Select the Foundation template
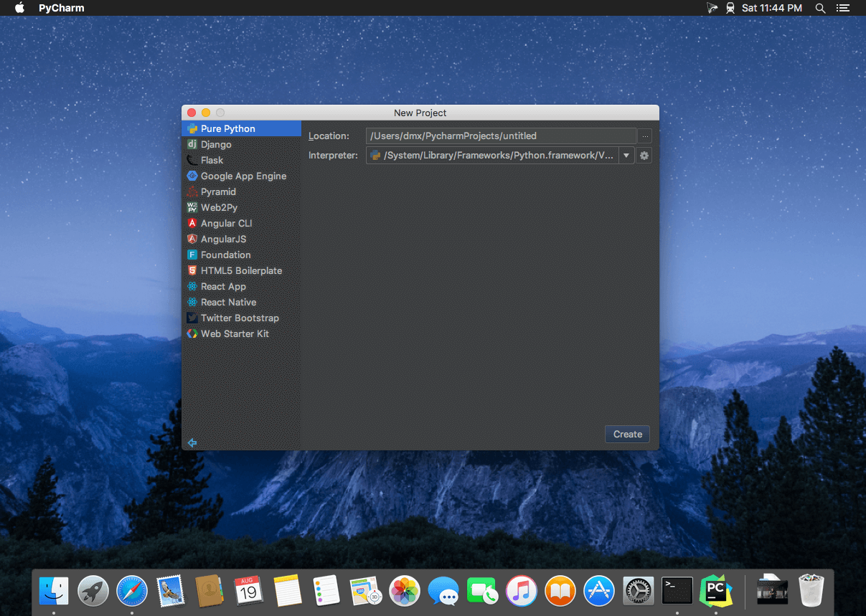 click(x=241, y=255)
